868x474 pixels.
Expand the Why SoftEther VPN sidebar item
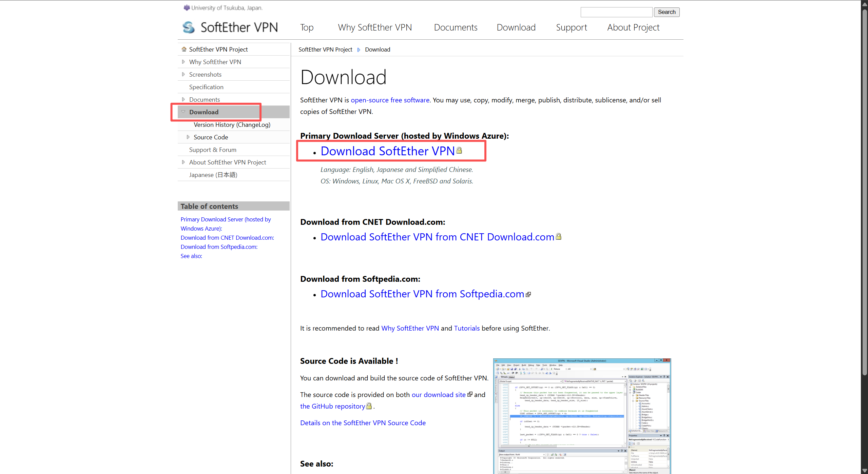184,62
